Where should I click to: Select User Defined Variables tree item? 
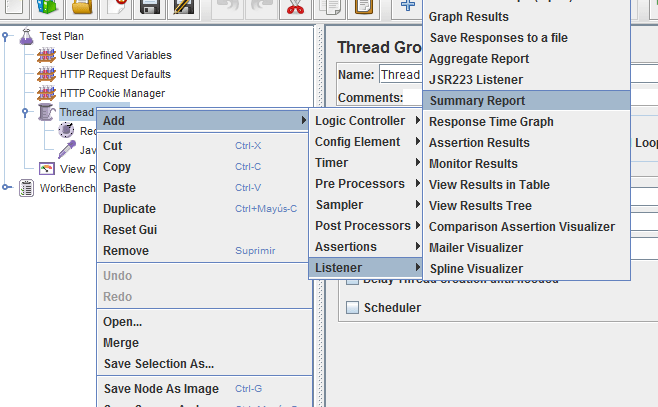[115, 55]
